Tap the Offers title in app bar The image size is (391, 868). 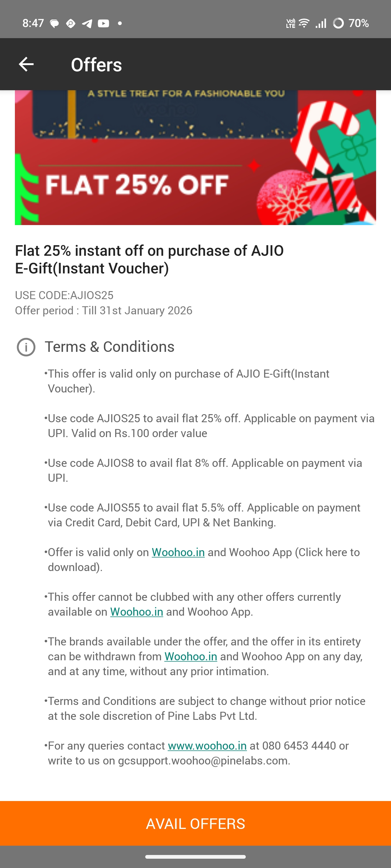click(96, 64)
